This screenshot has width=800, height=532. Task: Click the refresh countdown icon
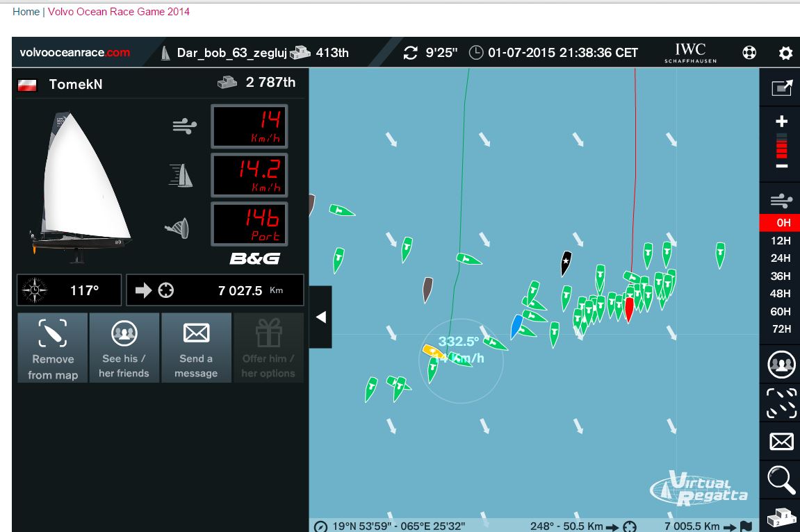point(410,53)
